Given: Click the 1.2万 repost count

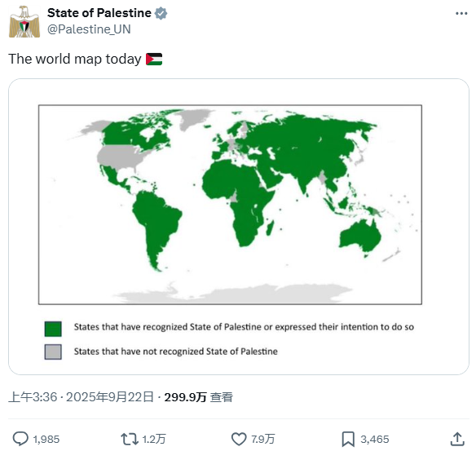Looking at the screenshot, I should (x=154, y=440).
